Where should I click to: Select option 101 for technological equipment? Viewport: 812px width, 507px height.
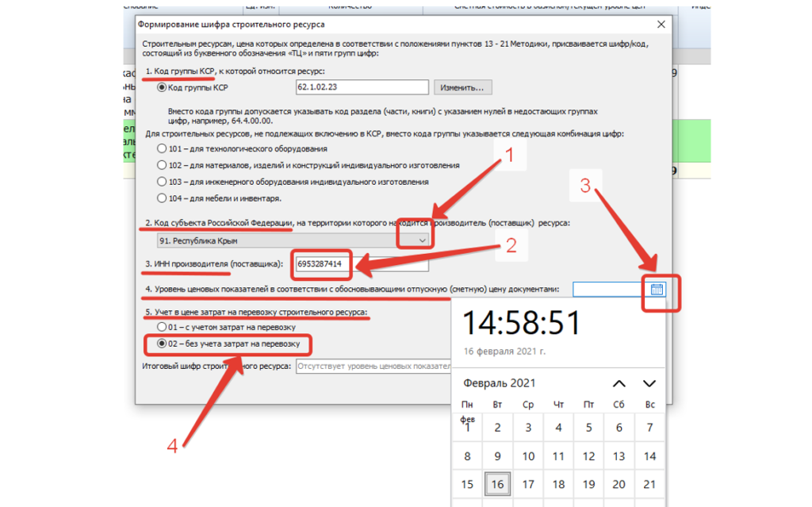click(163, 148)
